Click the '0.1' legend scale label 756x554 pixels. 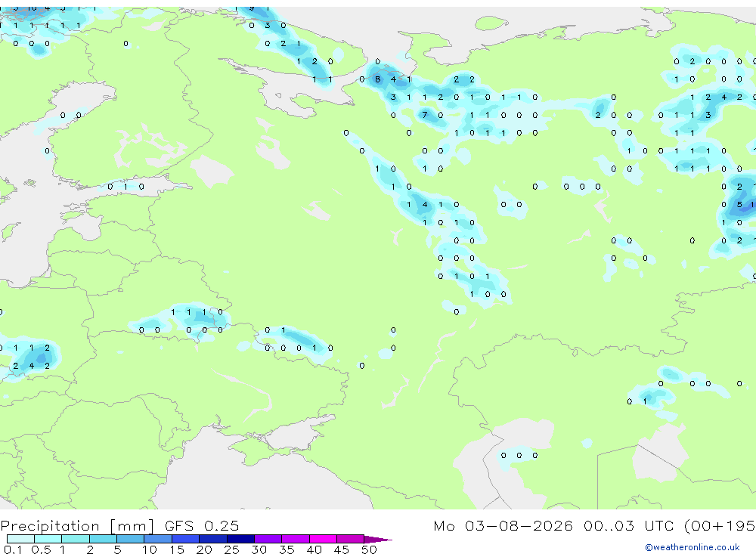[13, 549]
